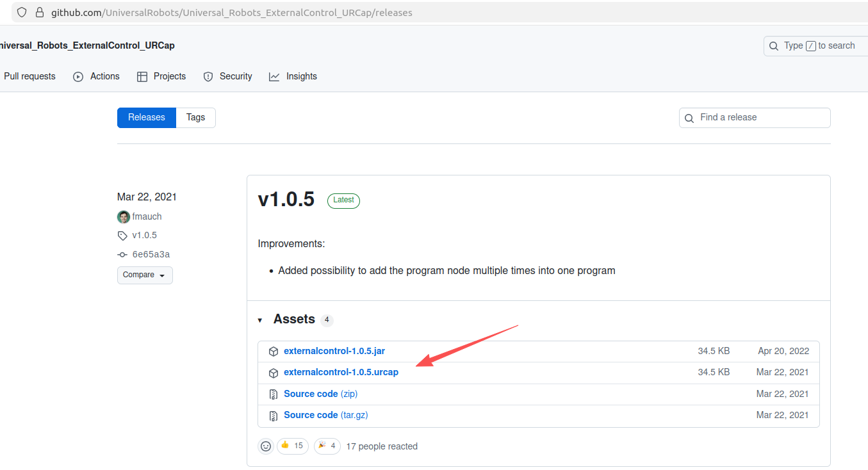Select the Releases button
This screenshot has width=868, height=470.
click(x=147, y=118)
